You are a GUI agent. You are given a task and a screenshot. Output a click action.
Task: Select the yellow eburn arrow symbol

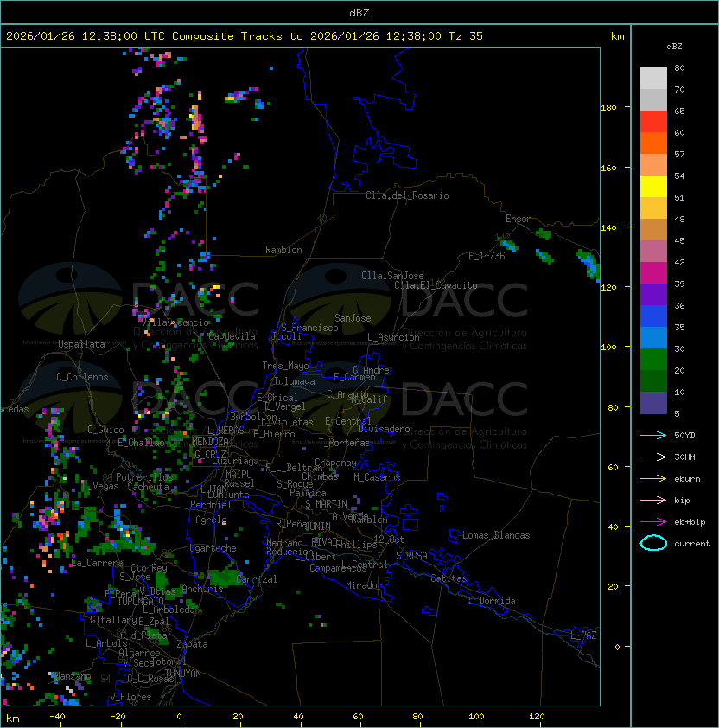pyautogui.click(x=653, y=479)
